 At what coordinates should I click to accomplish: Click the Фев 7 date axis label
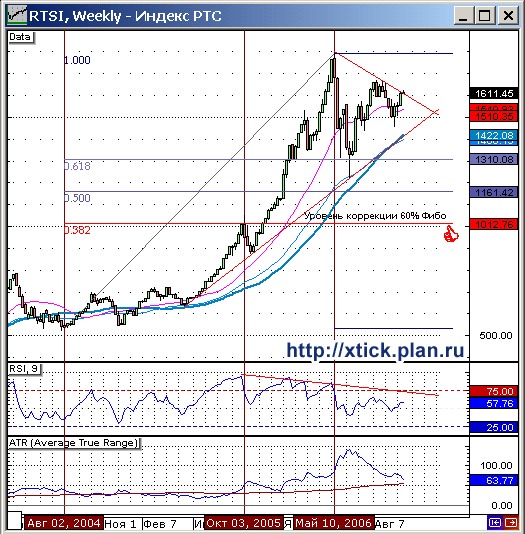click(160, 524)
